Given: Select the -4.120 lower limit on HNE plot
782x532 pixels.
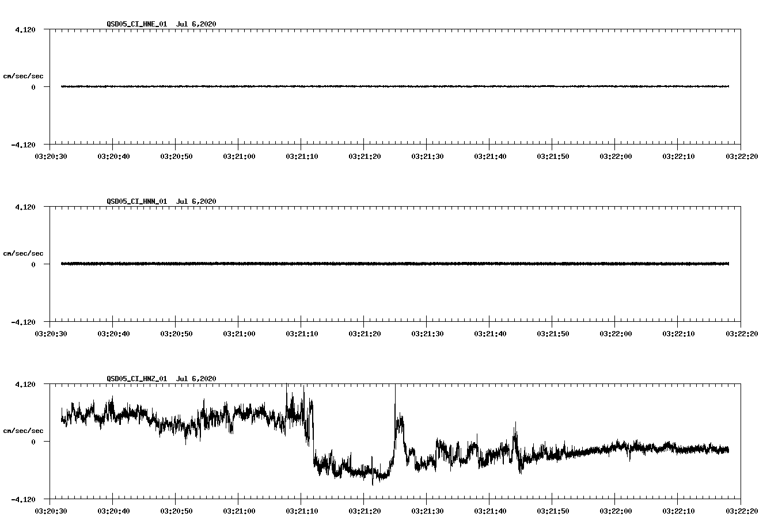Looking at the screenshot, I should point(23,145).
